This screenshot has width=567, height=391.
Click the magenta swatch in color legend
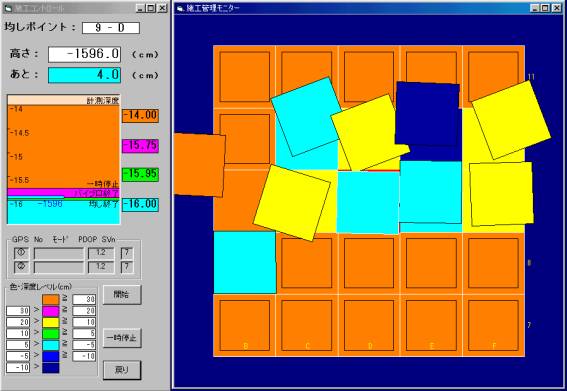51,311
